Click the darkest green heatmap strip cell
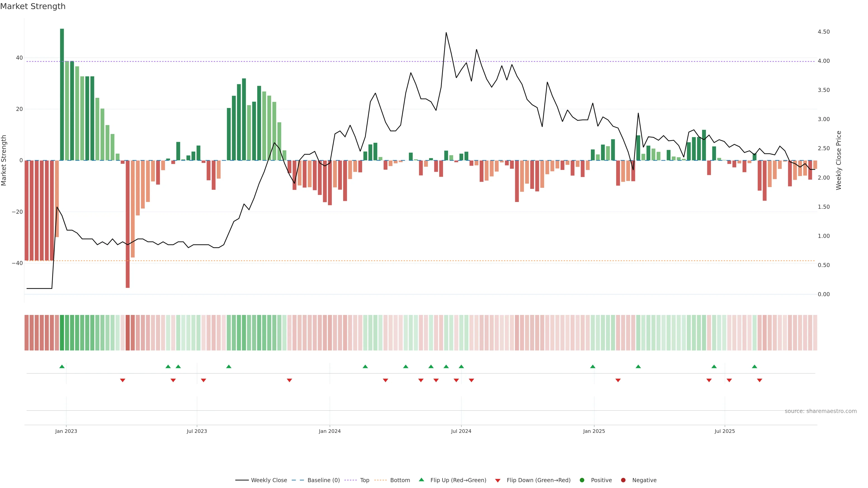This screenshot has height=488, width=868. coord(62,333)
